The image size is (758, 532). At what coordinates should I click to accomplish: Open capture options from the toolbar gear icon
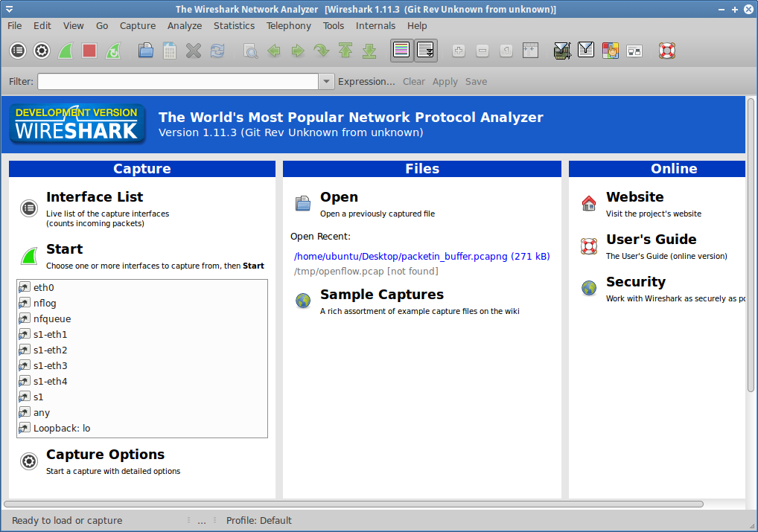click(x=42, y=51)
